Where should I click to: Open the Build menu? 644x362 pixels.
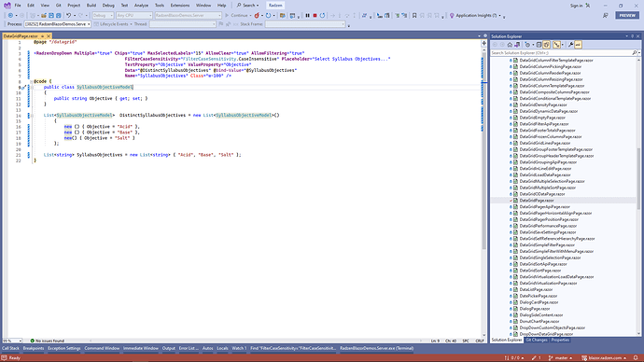91,6
